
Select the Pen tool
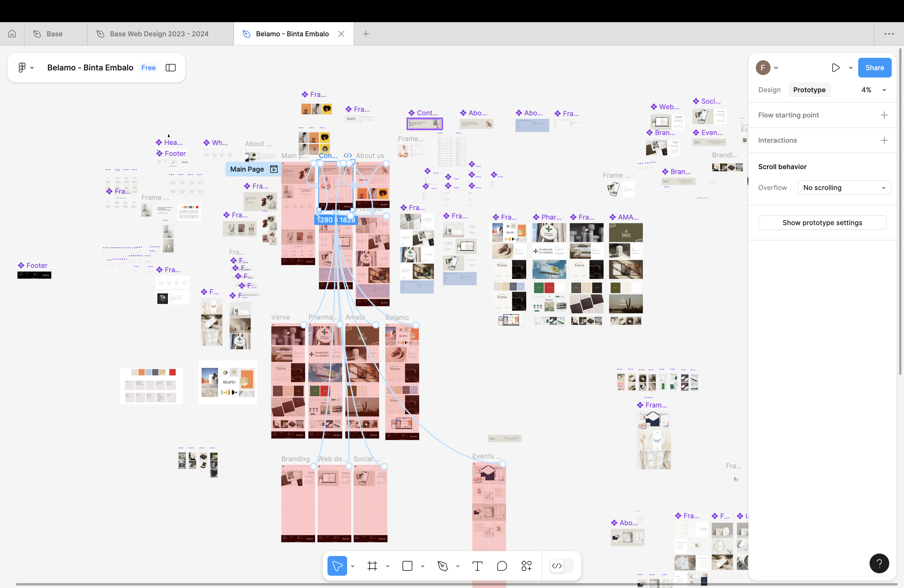click(442, 566)
